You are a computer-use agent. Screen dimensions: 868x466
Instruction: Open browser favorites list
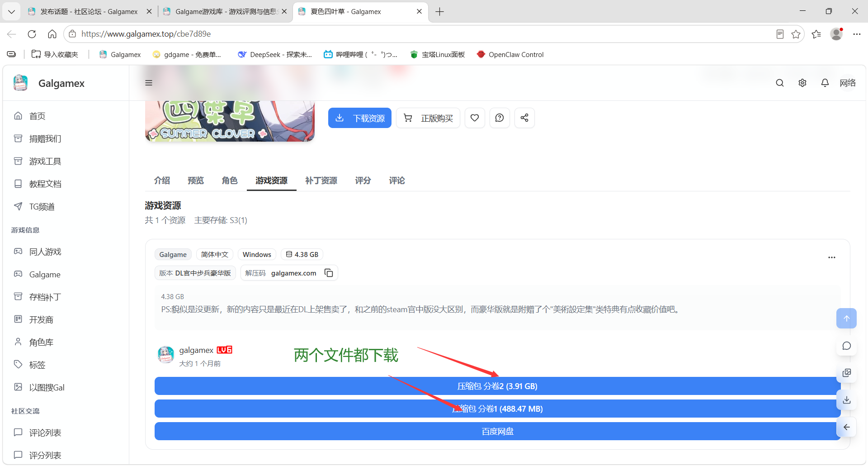pos(816,34)
